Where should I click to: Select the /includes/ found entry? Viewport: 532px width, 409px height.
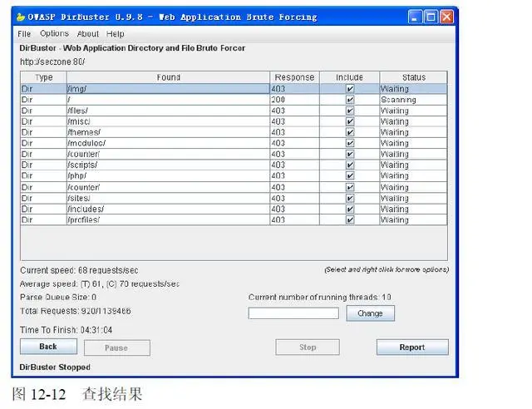168,209
